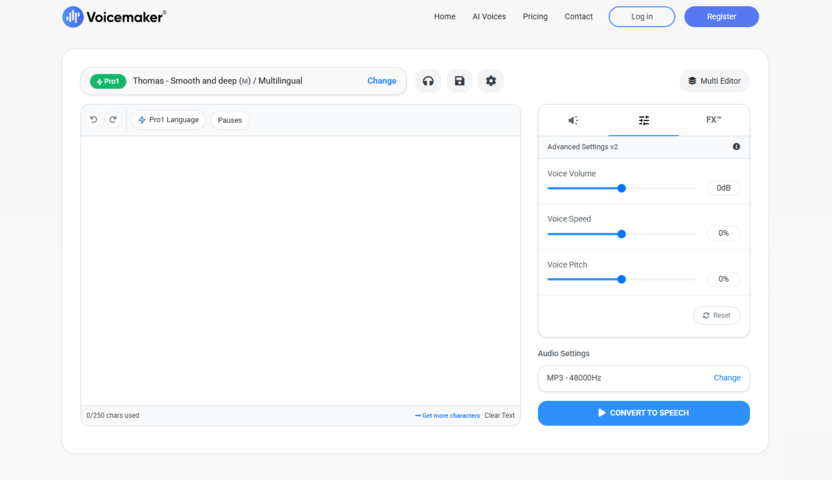Adjust the Voice Volume slider handle
This screenshot has width=832, height=480.
tap(621, 188)
